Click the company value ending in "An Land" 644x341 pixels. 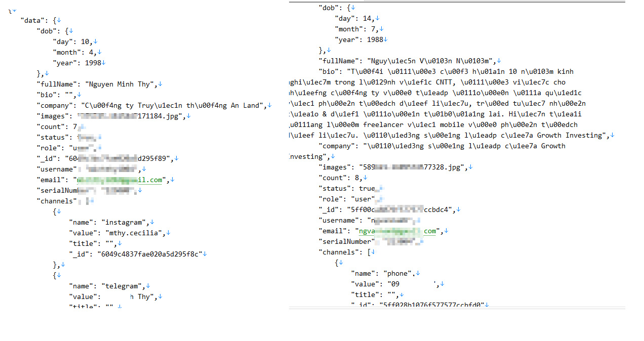click(x=174, y=105)
